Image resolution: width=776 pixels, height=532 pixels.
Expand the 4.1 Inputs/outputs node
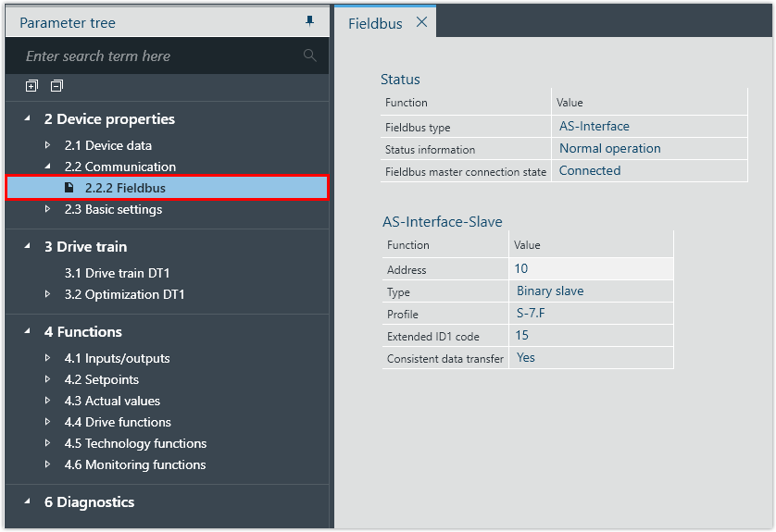[x=48, y=358]
